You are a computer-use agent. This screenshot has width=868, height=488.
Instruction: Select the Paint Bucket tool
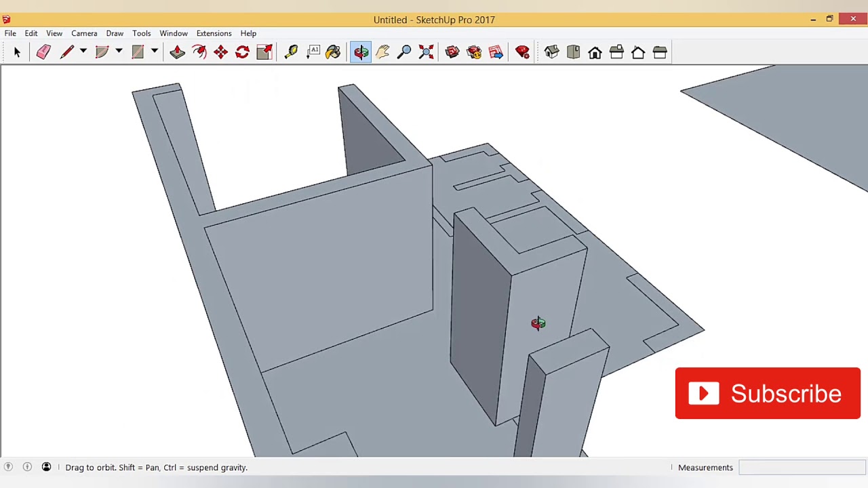pyautogui.click(x=333, y=52)
